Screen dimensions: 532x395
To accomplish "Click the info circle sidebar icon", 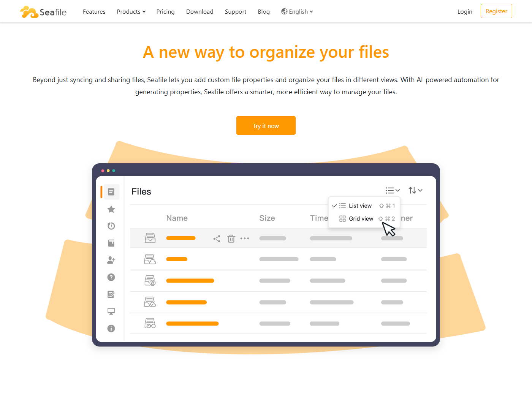I will pos(111,329).
